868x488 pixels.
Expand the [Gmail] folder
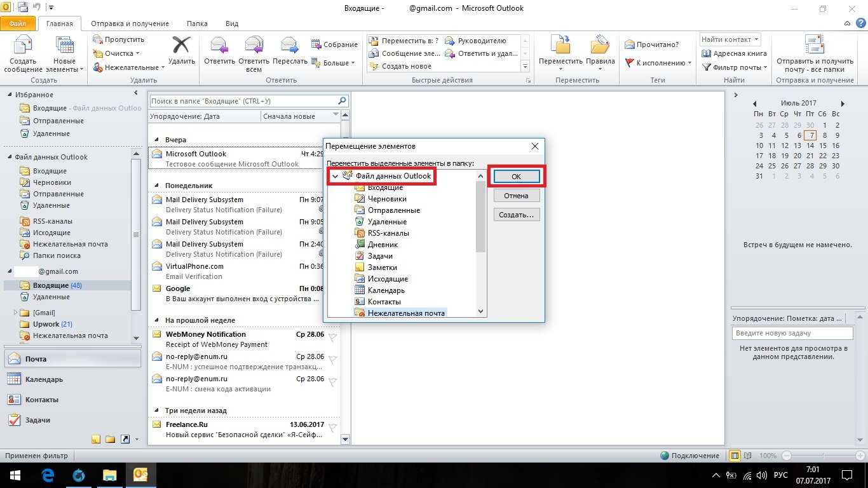16,313
